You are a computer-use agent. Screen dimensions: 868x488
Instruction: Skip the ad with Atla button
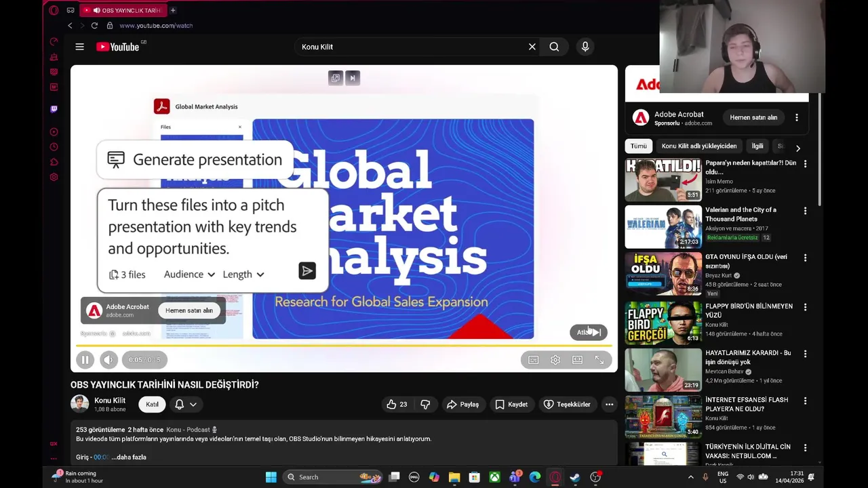(589, 332)
